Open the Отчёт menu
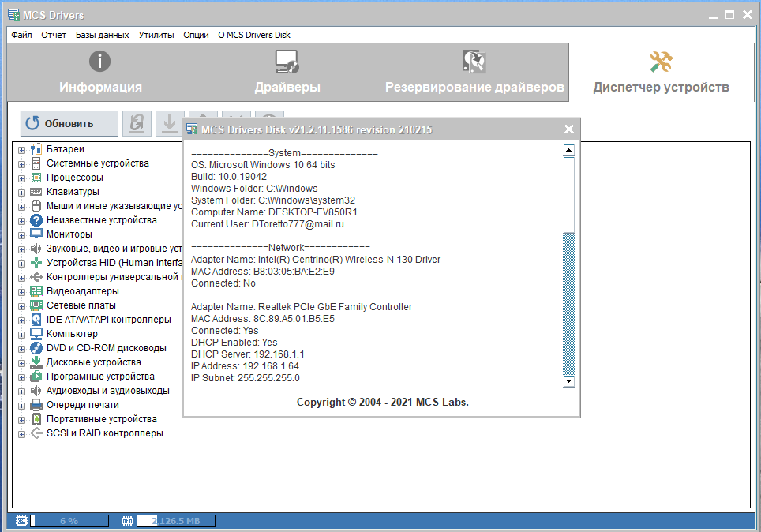761x532 pixels. [x=54, y=35]
